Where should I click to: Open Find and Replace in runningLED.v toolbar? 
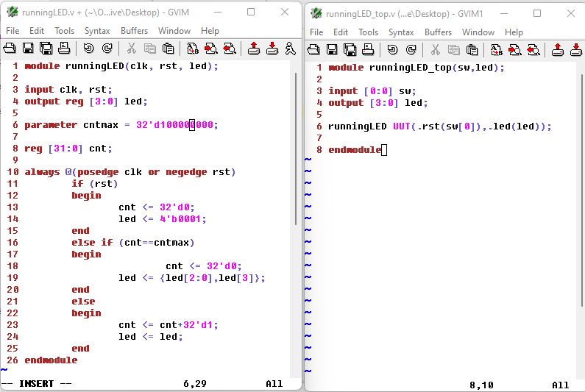coord(193,49)
